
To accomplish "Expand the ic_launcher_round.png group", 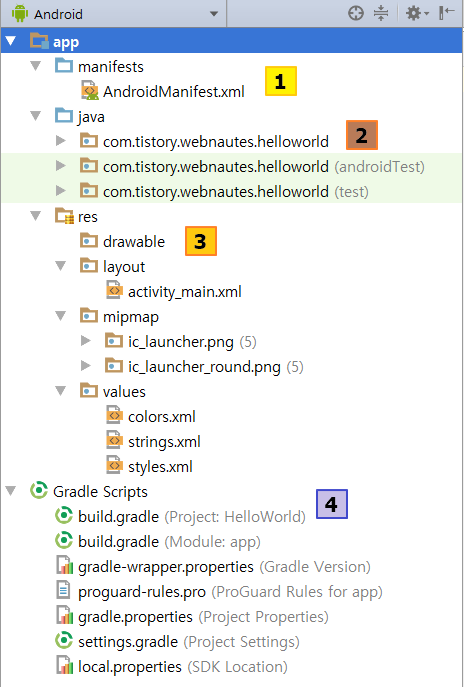I will (85, 365).
